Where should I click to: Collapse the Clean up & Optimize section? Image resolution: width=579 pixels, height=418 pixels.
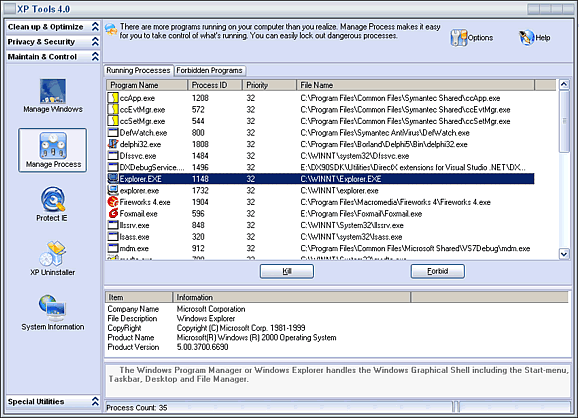95,27
